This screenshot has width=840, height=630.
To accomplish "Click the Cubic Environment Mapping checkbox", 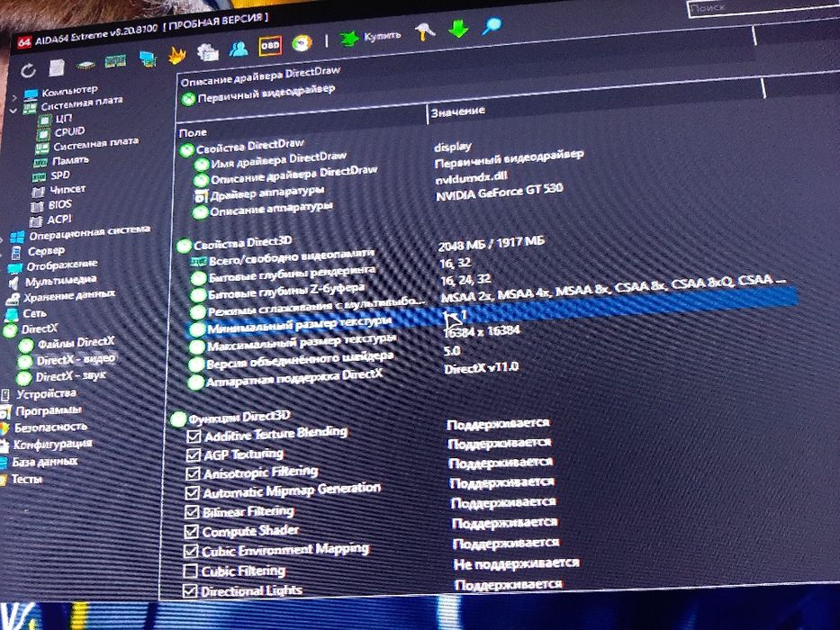I will [191, 551].
